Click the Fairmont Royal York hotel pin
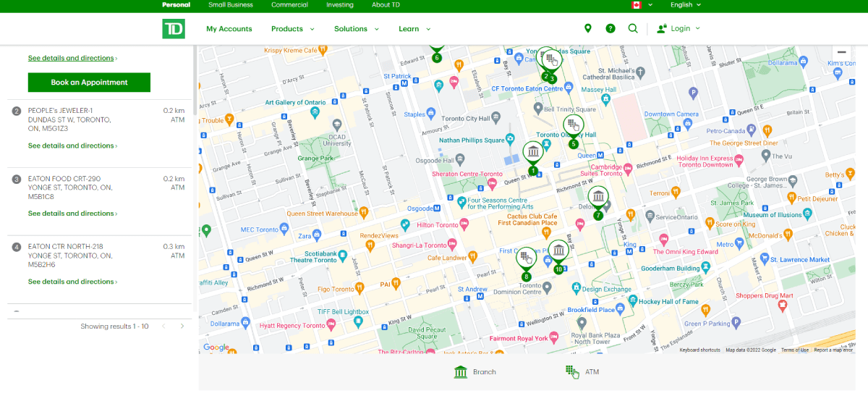 554,338
